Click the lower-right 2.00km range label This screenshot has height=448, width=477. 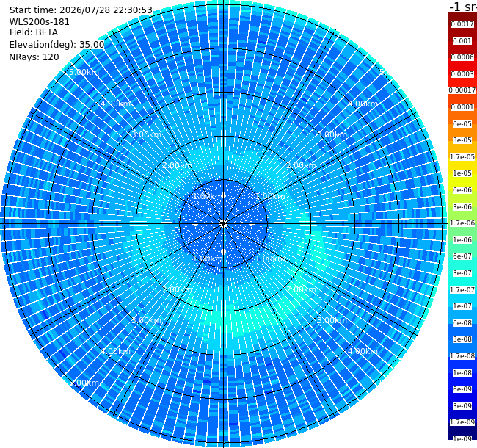[301, 289]
